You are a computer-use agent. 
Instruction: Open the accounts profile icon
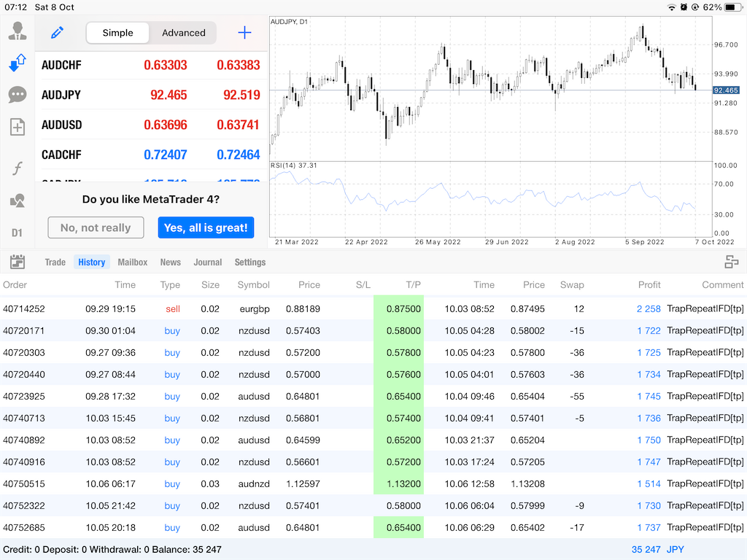click(x=18, y=31)
